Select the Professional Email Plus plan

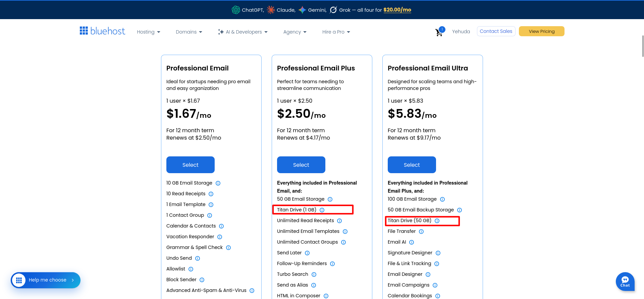coord(301,165)
